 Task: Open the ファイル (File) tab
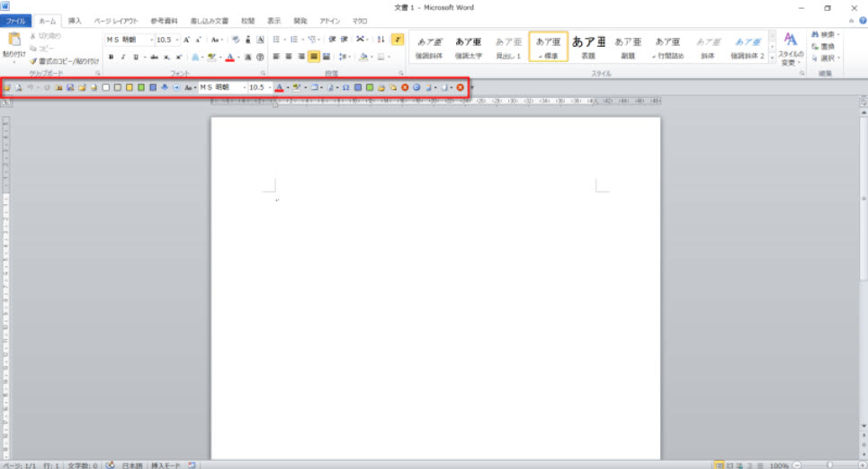click(x=17, y=20)
